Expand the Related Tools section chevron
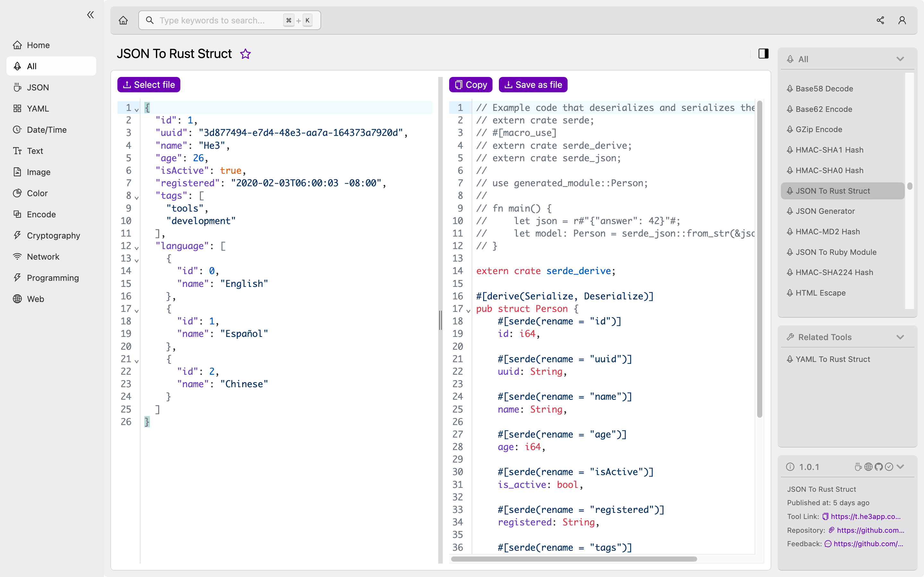924x577 pixels. [902, 337]
